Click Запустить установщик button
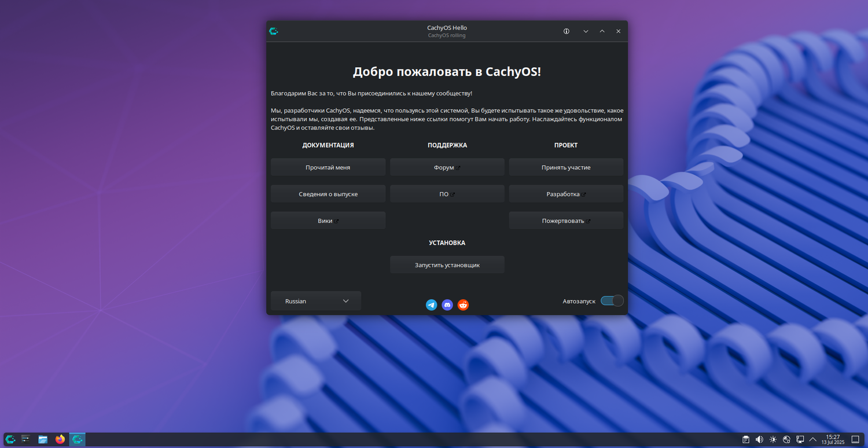This screenshot has width=868, height=448. tap(447, 265)
